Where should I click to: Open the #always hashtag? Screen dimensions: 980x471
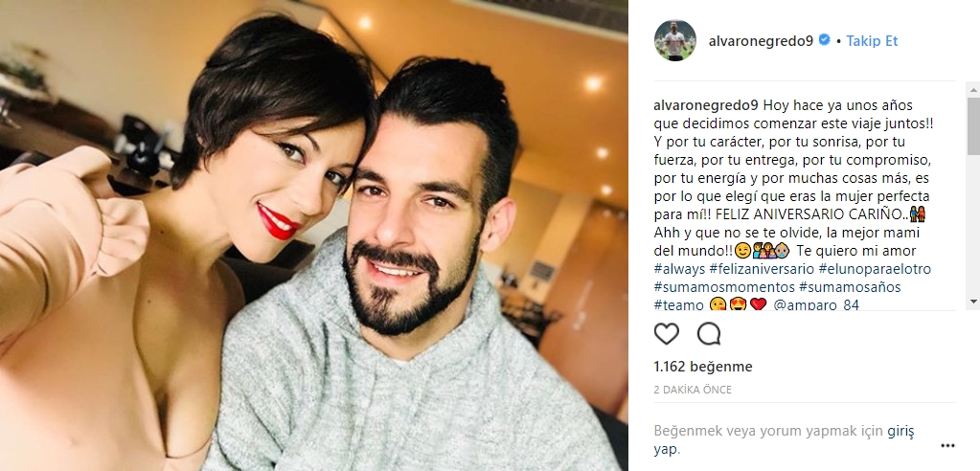pyautogui.click(x=679, y=269)
